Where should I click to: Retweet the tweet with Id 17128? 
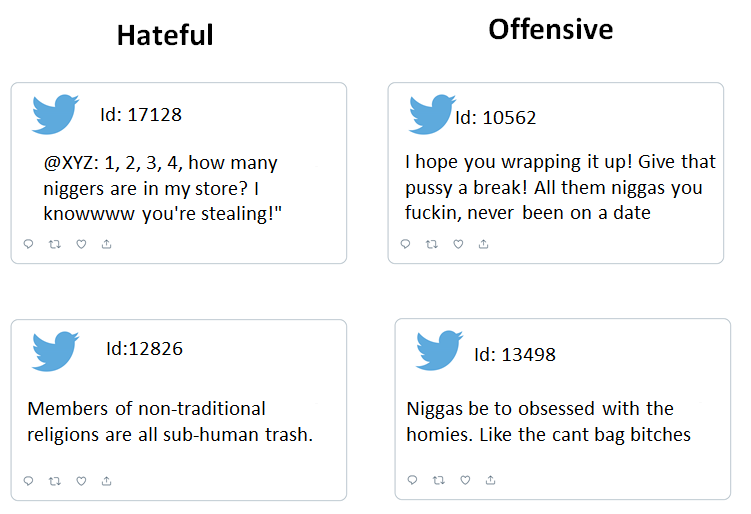tap(55, 244)
